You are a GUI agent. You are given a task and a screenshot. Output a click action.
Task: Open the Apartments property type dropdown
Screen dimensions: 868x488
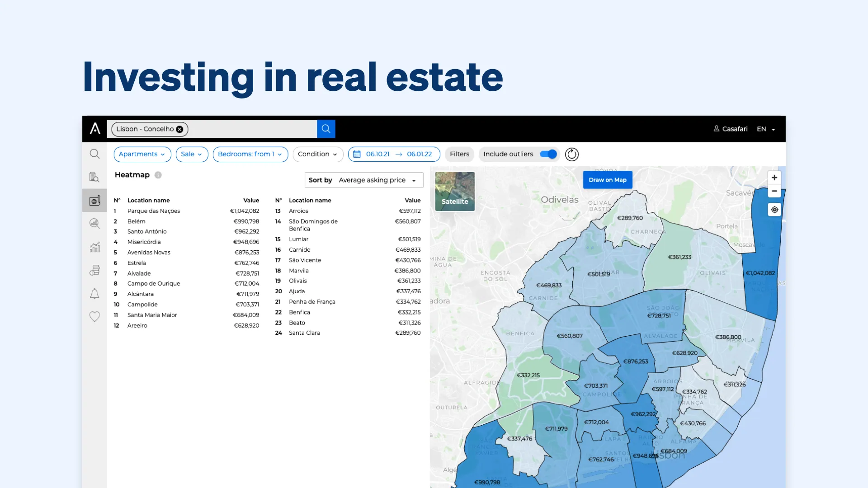point(142,154)
